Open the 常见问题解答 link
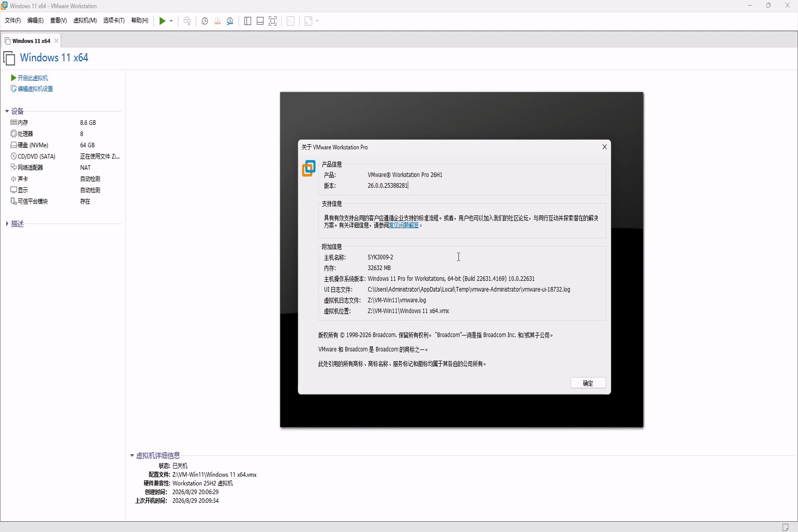The height and width of the screenshot is (532, 798). tap(404, 225)
